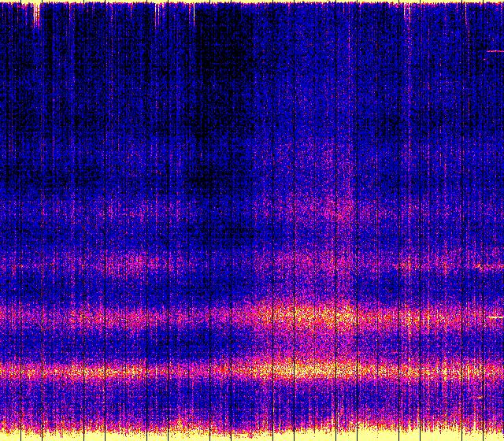Click the white dash at right edge of upper band
Image resolution: width=504 pixels, height=441 pixels.
click(495, 317)
